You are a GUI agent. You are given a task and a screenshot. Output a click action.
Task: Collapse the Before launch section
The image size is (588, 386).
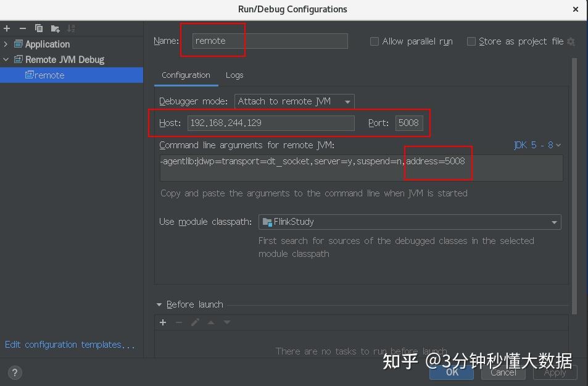pyautogui.click(x=159, y=304)
